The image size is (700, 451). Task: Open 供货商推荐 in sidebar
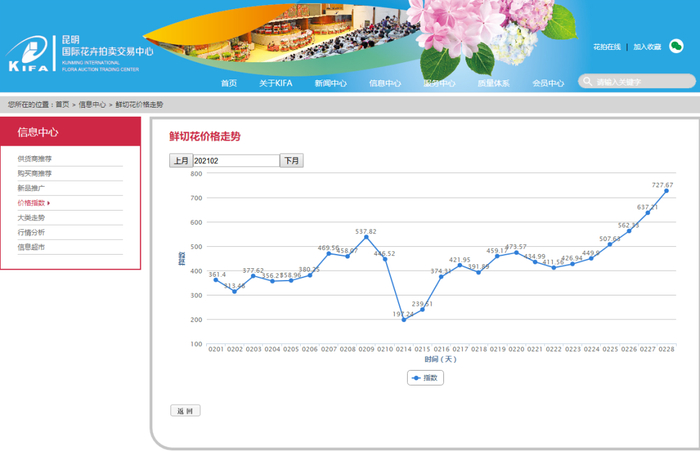click(35, 159)
